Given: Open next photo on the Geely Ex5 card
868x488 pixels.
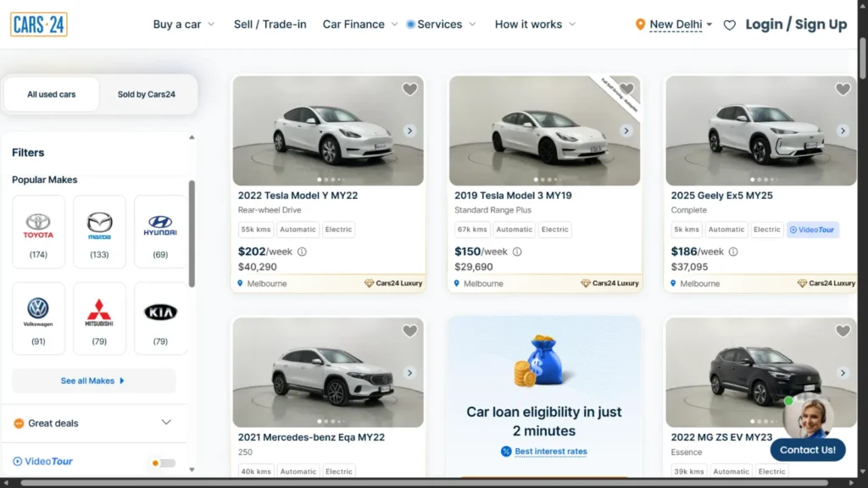Looking at the screenshot, I should (x=843, y=130).
